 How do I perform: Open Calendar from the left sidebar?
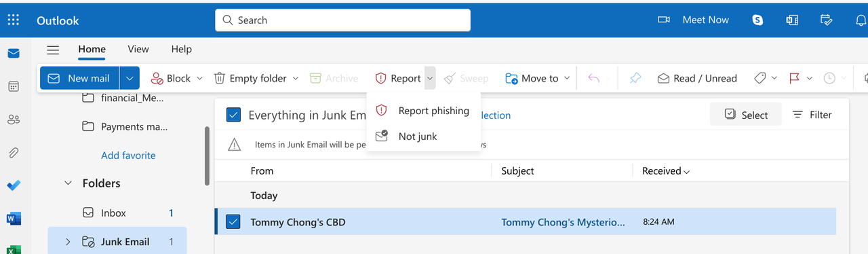coord(14,86)
